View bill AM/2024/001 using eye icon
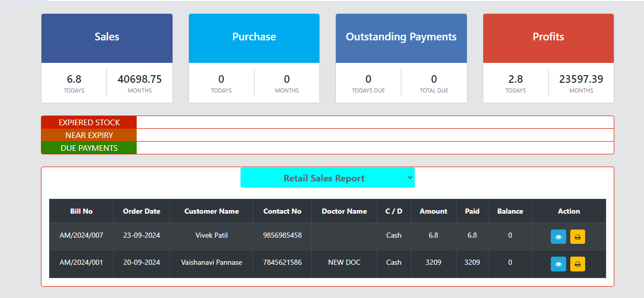 [x=558, y=264]
